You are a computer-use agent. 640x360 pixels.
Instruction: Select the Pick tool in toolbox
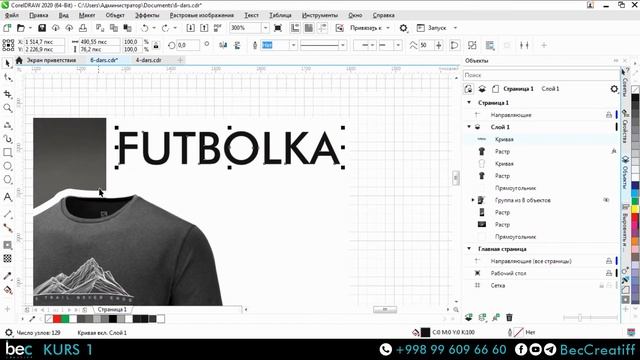(x=7, y=63)
